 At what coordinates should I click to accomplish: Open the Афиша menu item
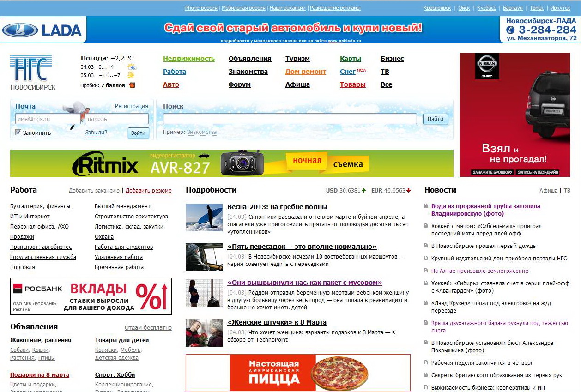point(297,84)
